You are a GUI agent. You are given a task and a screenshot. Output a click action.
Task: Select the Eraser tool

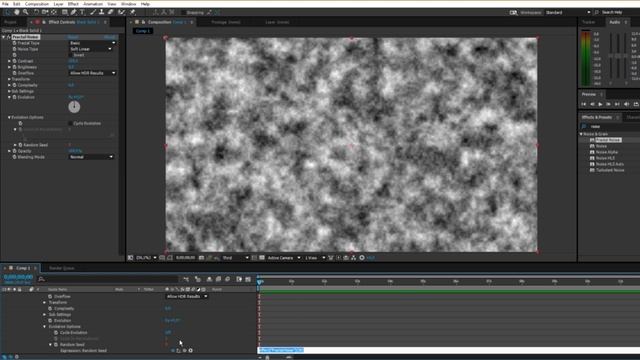[x=111, y=12]
